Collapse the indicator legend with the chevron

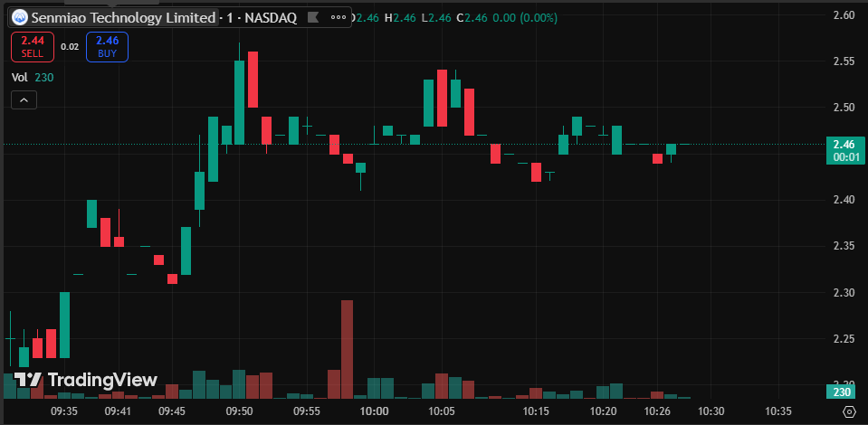[x=24, y=100]
